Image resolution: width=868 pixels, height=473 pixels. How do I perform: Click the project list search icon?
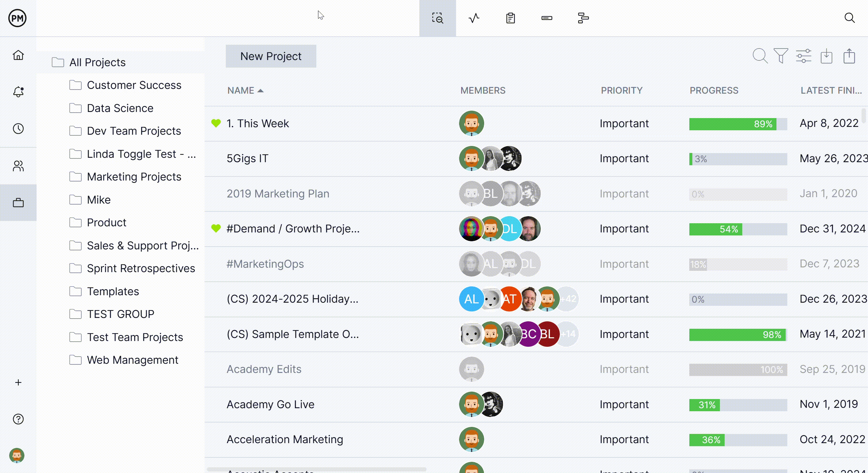tap(760, 56)
